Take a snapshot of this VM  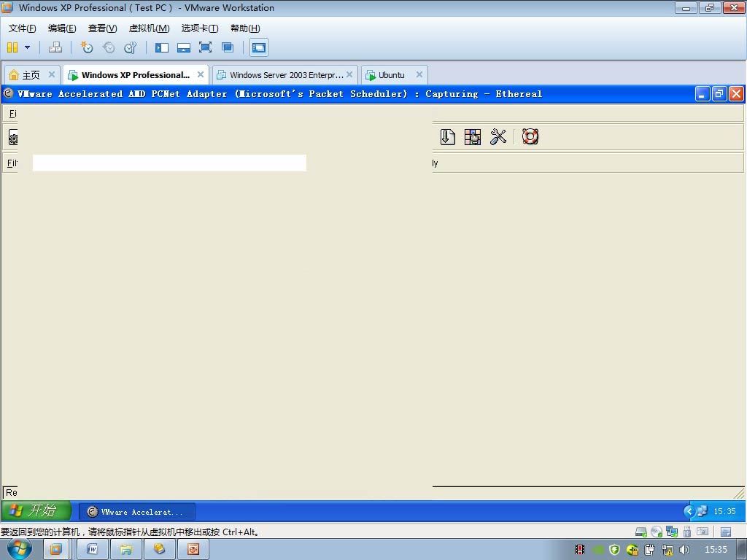click(87, 47)
